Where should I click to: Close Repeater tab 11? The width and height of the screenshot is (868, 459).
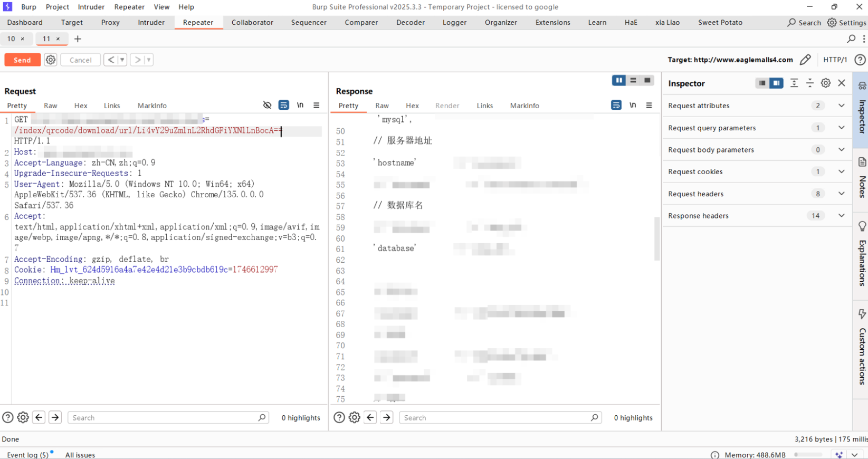click(x=58, y=39)
